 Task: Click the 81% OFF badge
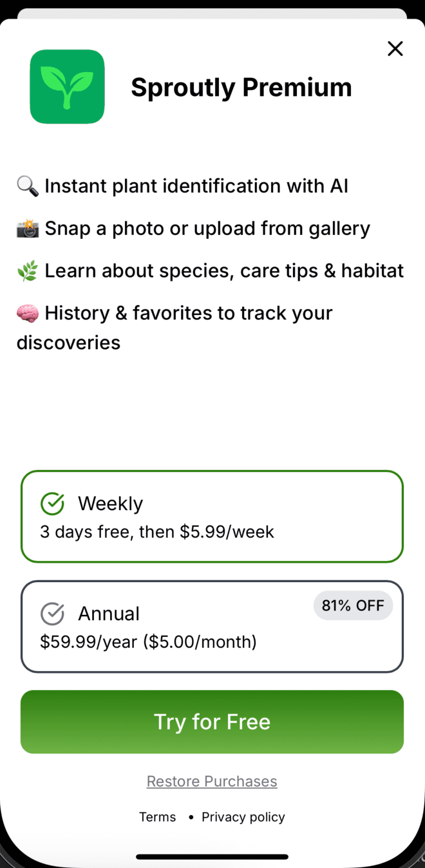click(x=353, y=605)
